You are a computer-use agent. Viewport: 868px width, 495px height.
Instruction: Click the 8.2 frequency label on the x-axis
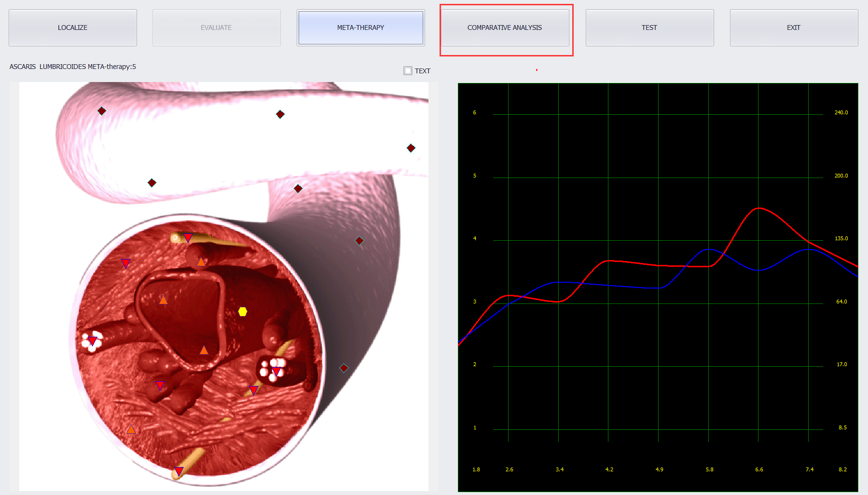point(843,469)
